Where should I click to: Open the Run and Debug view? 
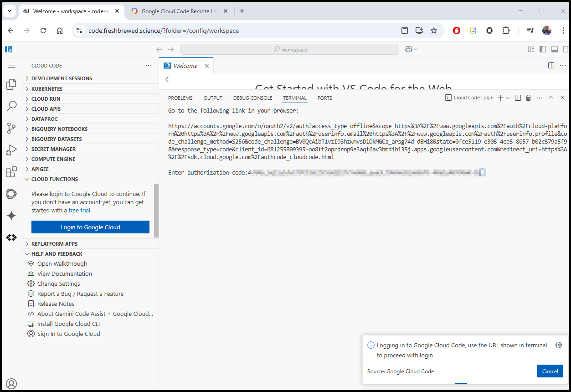(11, 150)
